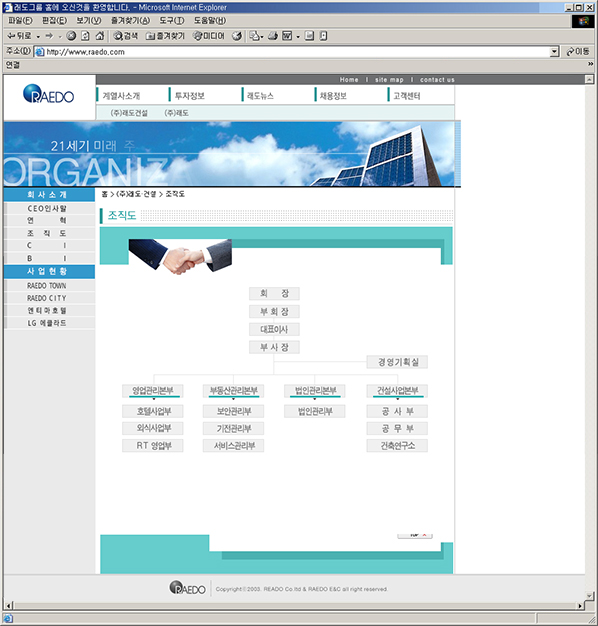This screenshot has width=598, height=626.
Task: Open the Favorites (즐겨찾기) toolbar button
Action: [x=165, y=36]
